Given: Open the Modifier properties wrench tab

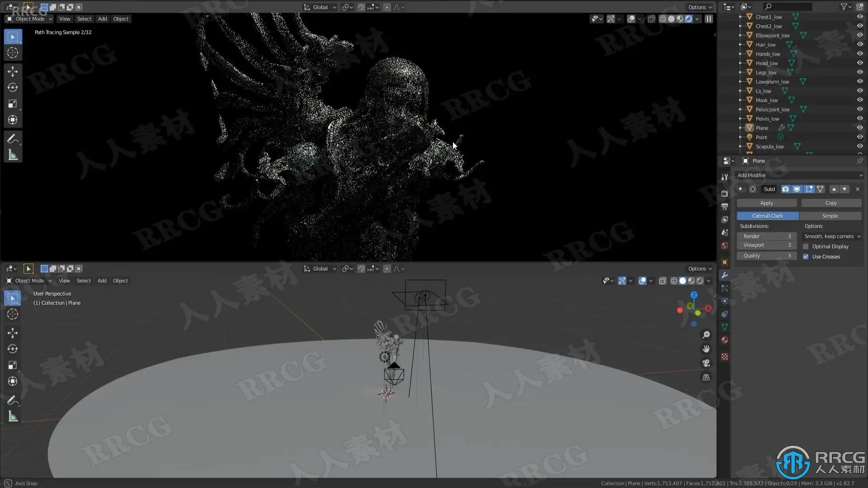Looking at the screenshot, I should (x=725, y=275).
